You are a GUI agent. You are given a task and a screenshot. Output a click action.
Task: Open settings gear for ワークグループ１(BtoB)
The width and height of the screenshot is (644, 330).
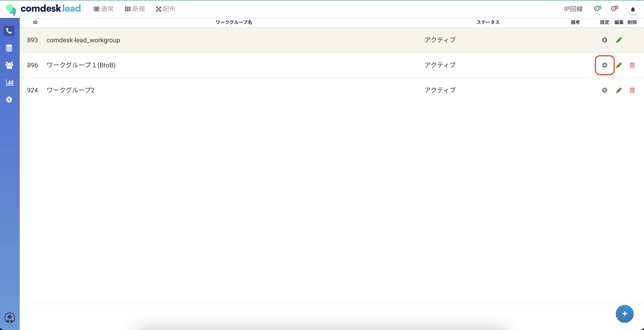tap(605, 65)
